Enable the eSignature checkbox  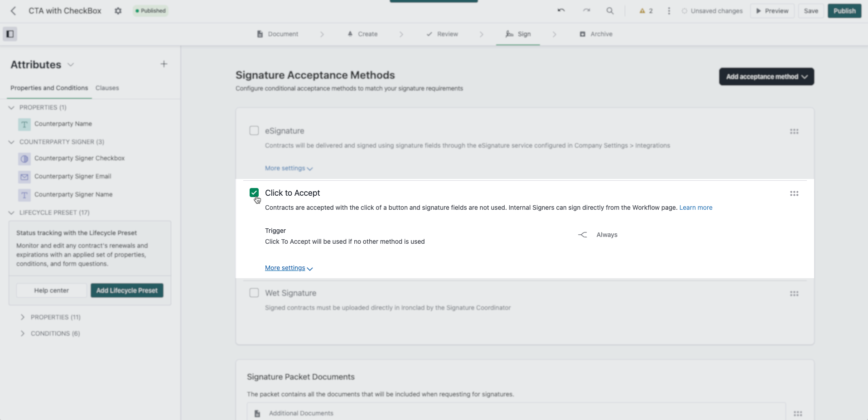coord(254,130)
